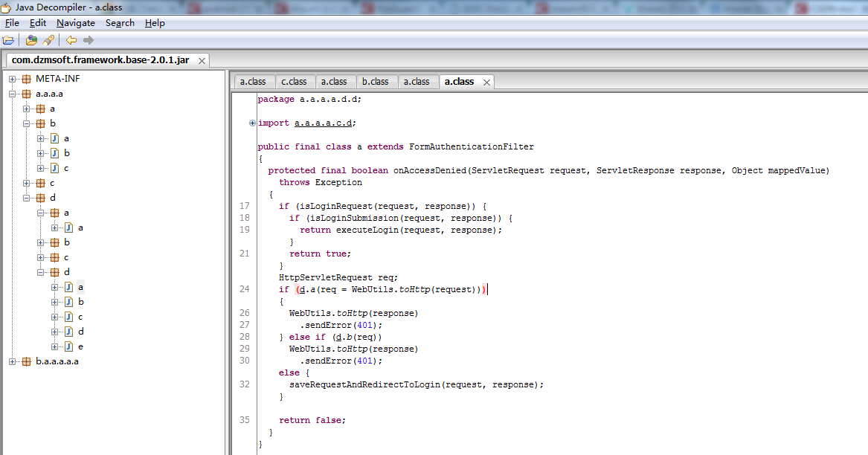The height and width of the screenshot is (455, 868).
Task: Expand sub-package c inside package d
Action: point(40,258)
